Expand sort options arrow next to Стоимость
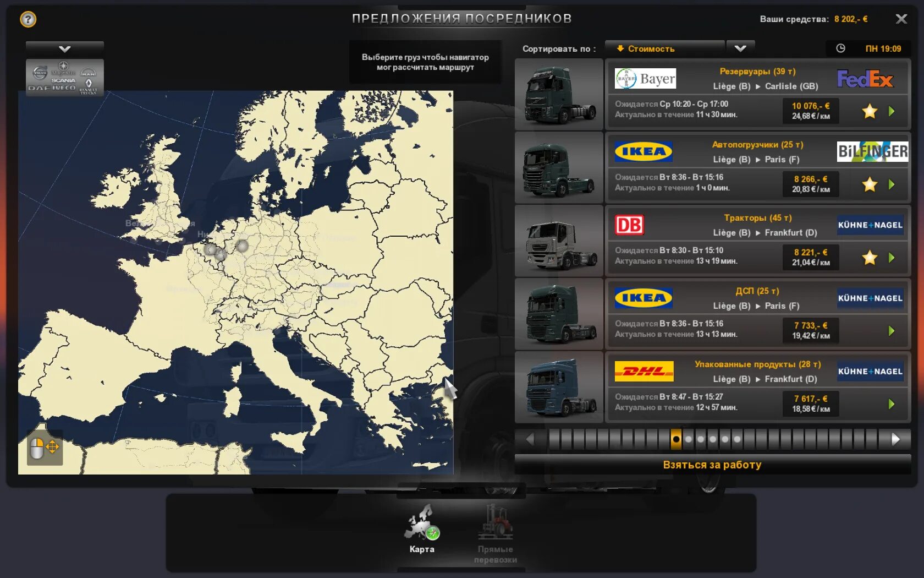The width and height of the screenshot is (924, 578). pyautogui.click(x=740, y=48)
